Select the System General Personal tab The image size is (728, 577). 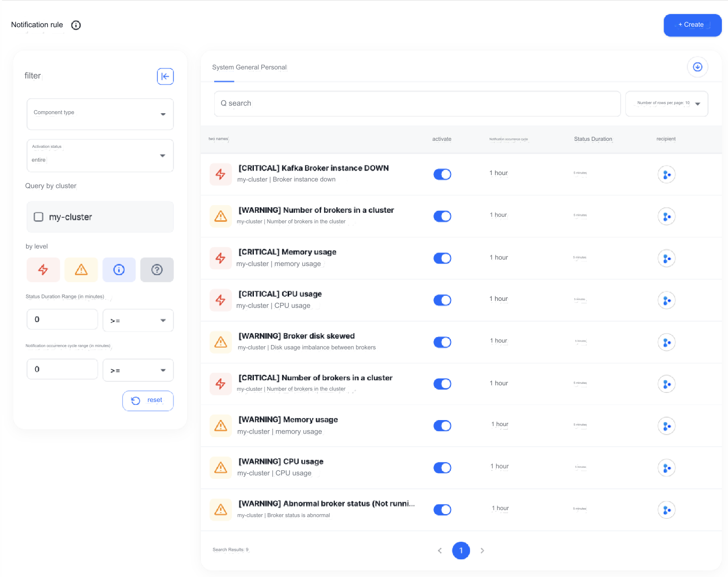coord(249,67)
